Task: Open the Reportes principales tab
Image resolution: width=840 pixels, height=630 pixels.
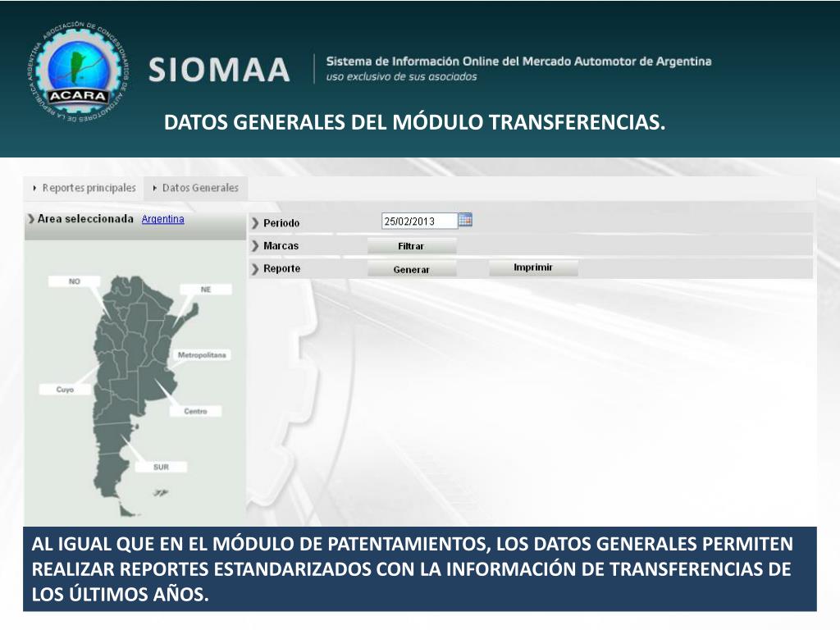Action: click(84, 188)
